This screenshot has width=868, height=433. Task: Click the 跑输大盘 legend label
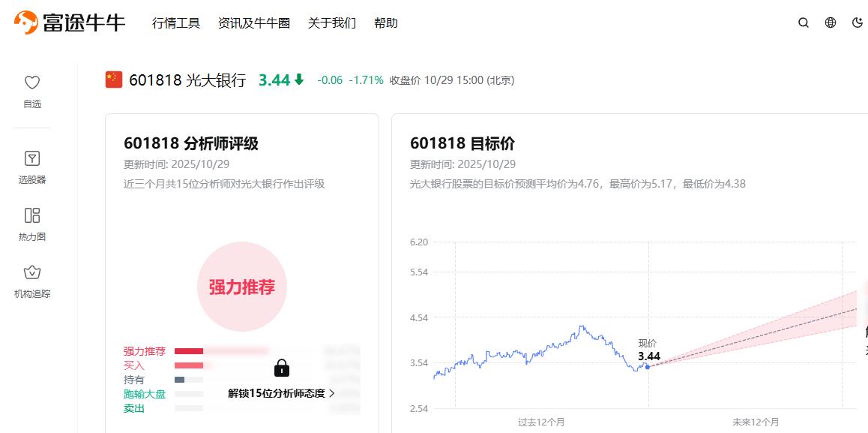pos(145,394)
